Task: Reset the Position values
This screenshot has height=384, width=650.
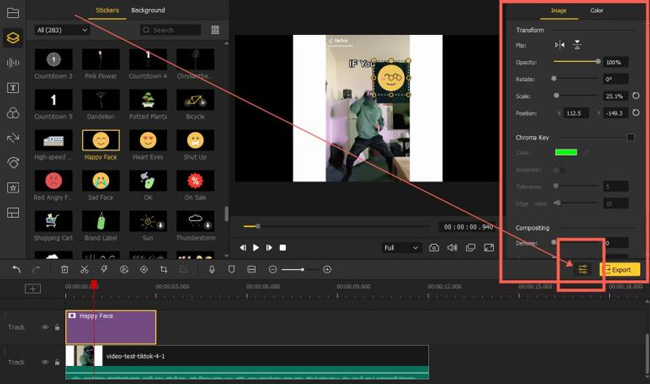Action: tap(635, 112)
